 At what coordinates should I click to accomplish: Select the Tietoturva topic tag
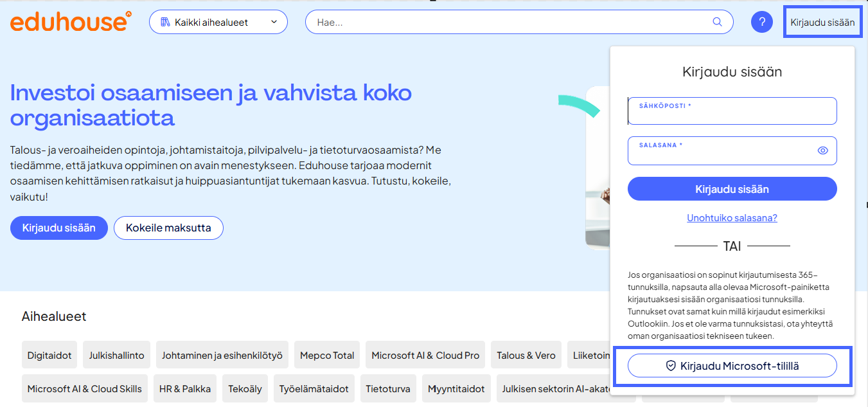coord(389,389)
